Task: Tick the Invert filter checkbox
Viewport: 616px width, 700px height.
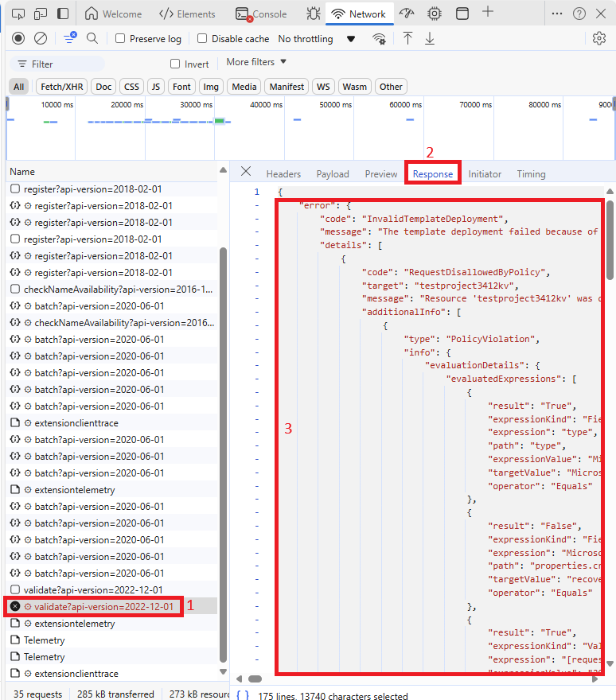Action: [175, 64]
